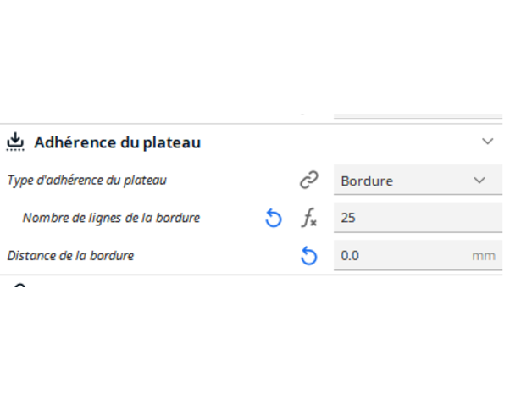Click the partially visible icon below Distance row
The height and width of the screenshot is (400, 532).
(19, 286)
